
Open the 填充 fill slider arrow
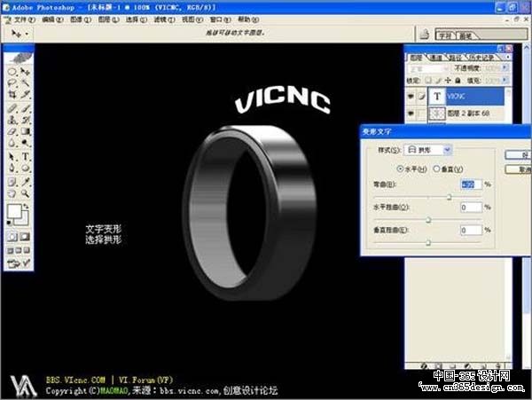(x=505, y=81)
